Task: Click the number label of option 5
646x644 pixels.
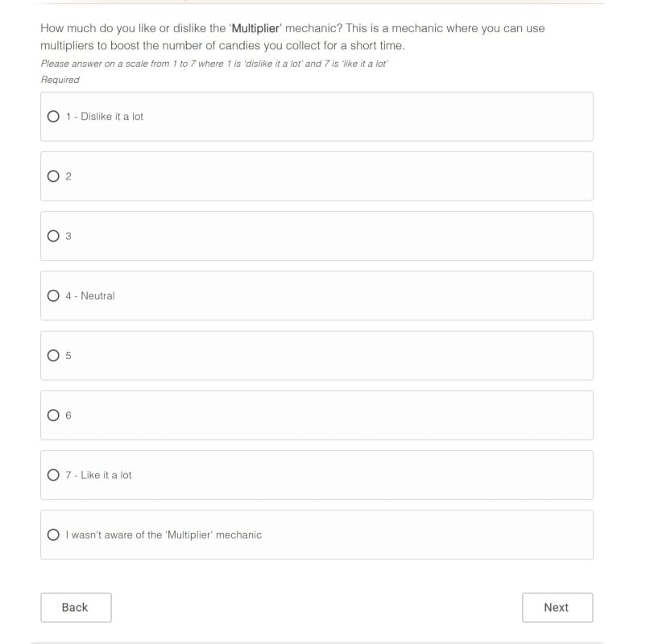Action: coord(68,355)
